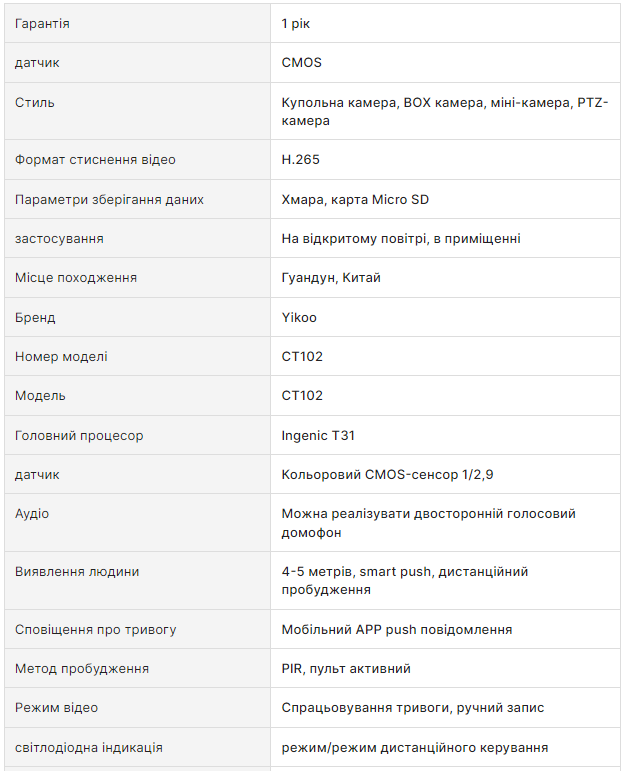Image resolution: width=626 pixels, height=771 pixels.
Task: Select the "Хмара, карта Micro SD" value
Action: [x=355, y=200]
